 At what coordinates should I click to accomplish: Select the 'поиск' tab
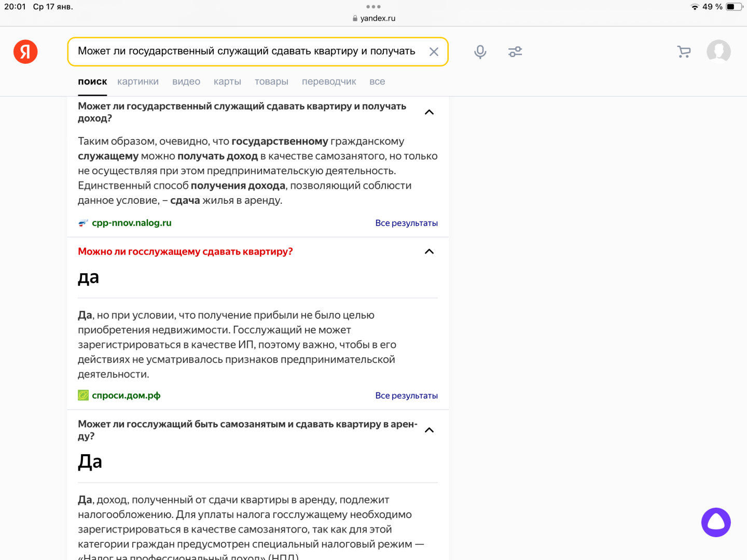click(x=92, y=81)
